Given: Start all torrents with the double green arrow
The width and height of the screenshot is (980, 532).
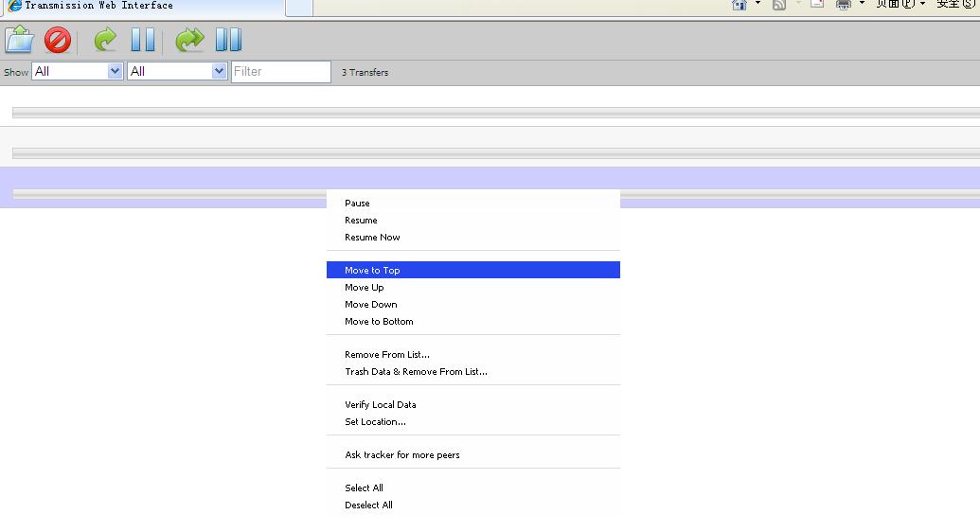Looking at the screenshot, I should [189, 40].
